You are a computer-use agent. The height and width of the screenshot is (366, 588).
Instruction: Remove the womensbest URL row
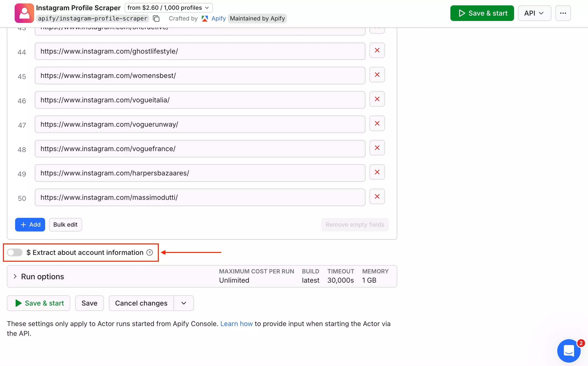coord(377,75)
